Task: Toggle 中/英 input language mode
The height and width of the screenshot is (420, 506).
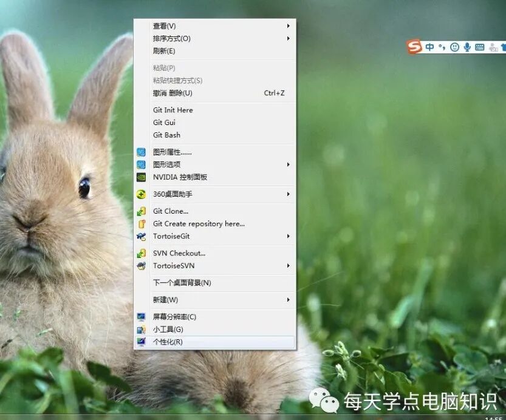Action: [x=429, y=47]
